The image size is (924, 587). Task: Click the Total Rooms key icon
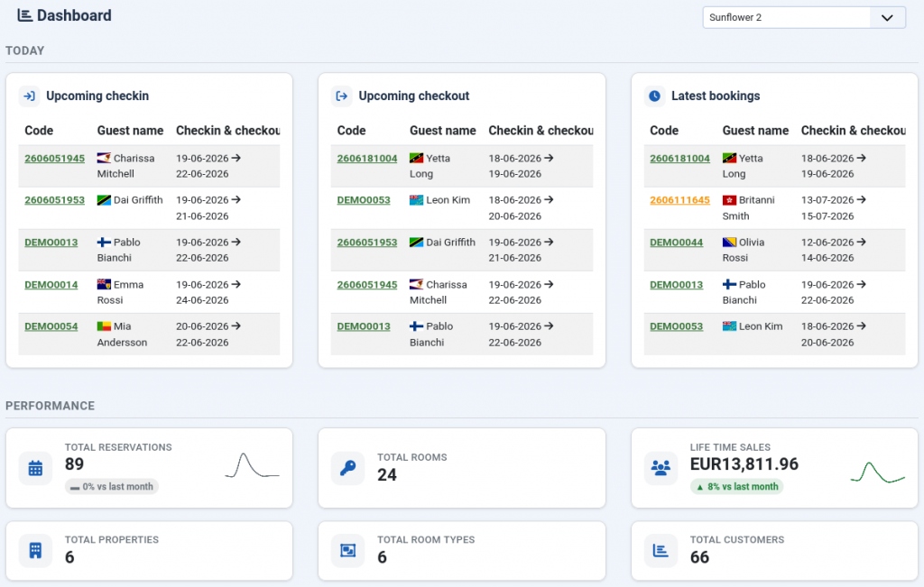348,468
